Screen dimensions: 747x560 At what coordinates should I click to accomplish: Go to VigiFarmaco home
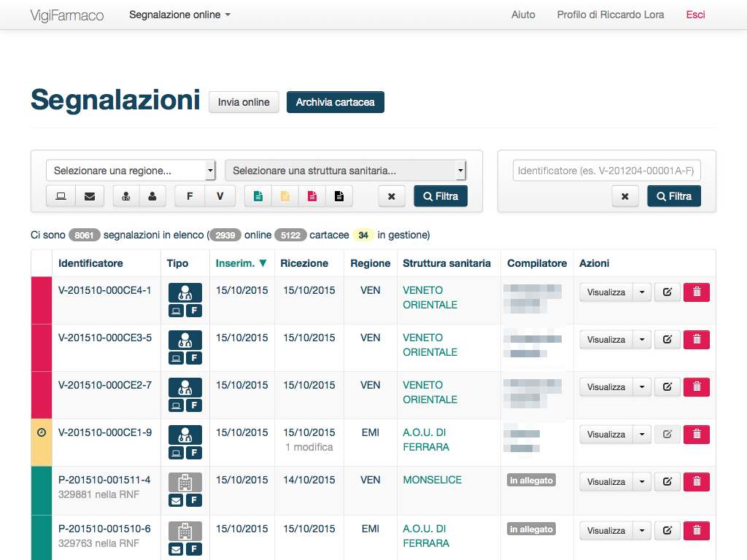pyautogui.click(x=66, y=15)
